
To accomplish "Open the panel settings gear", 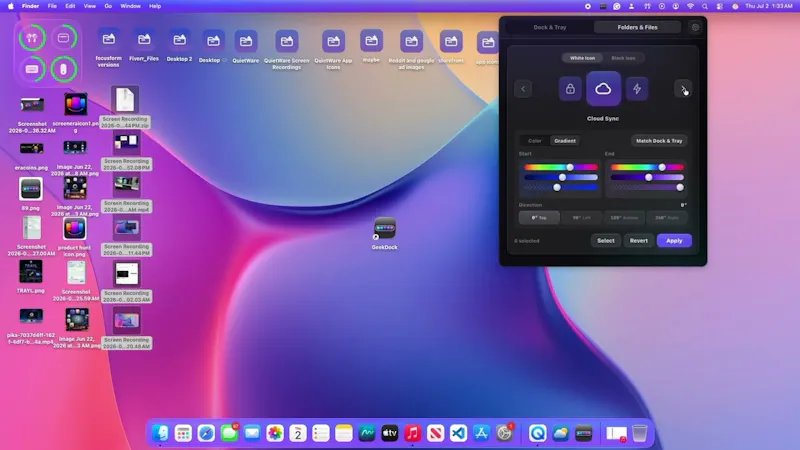I will coord(695,28).
